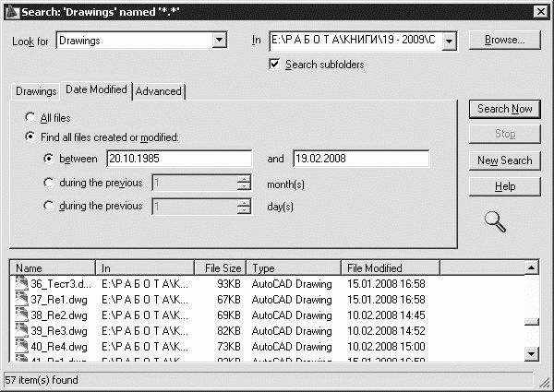Sort results by File Modified column
The height and width of the screenshot is (392, 554).
[x=390, y=268]
